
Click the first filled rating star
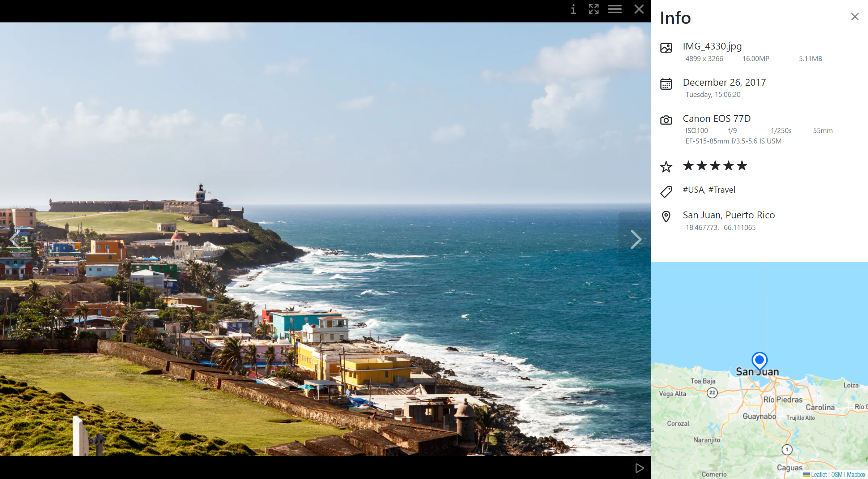(688, 166)
